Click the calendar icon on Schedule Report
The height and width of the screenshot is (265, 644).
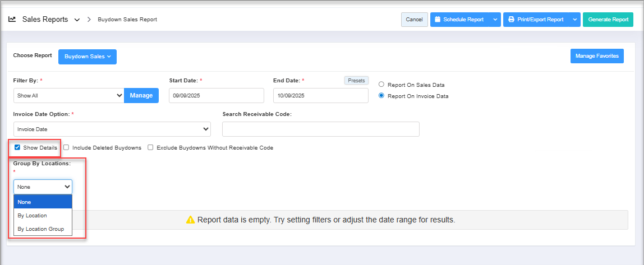pos(438,20)
